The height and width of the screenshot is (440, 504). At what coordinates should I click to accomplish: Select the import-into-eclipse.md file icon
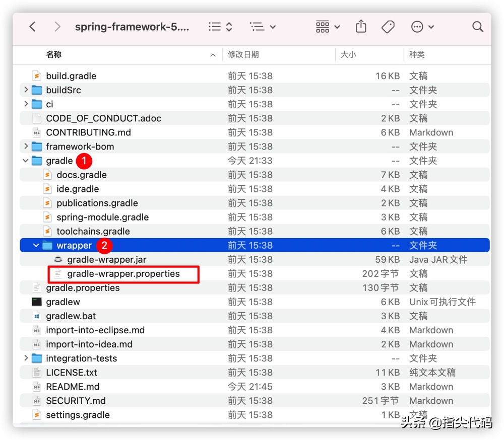(37, 330)
